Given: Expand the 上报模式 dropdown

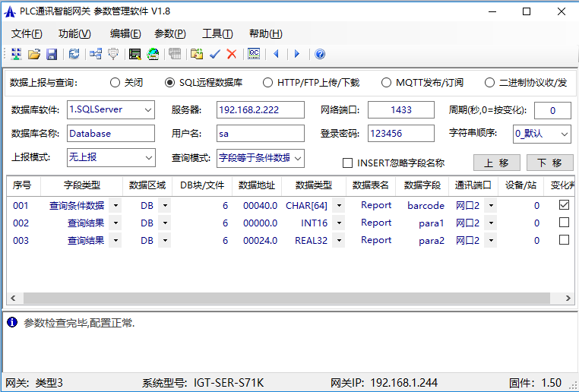Looking at the screenshot, I should pyautogui.click(x=147, y=157).
